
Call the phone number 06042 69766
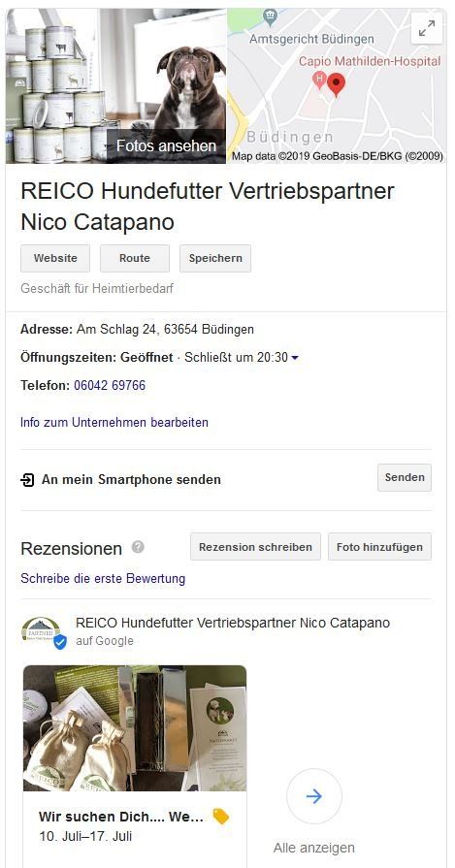point(110,386)
